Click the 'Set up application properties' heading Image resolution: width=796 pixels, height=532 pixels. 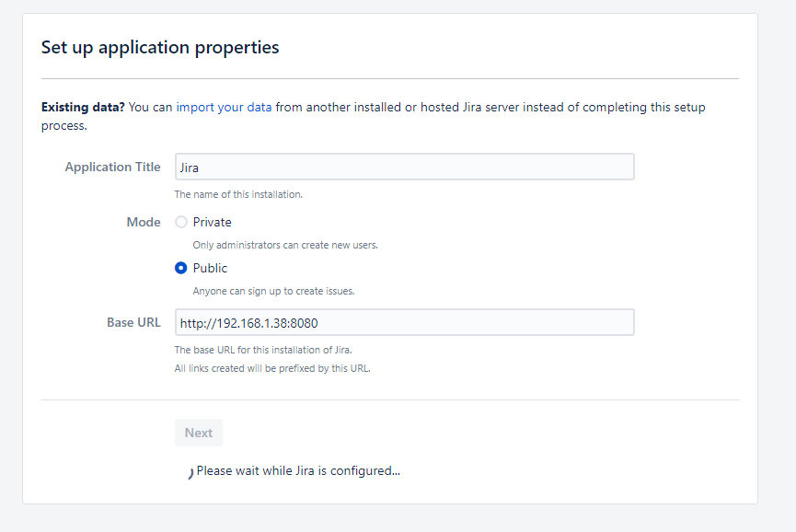(160, 47)
